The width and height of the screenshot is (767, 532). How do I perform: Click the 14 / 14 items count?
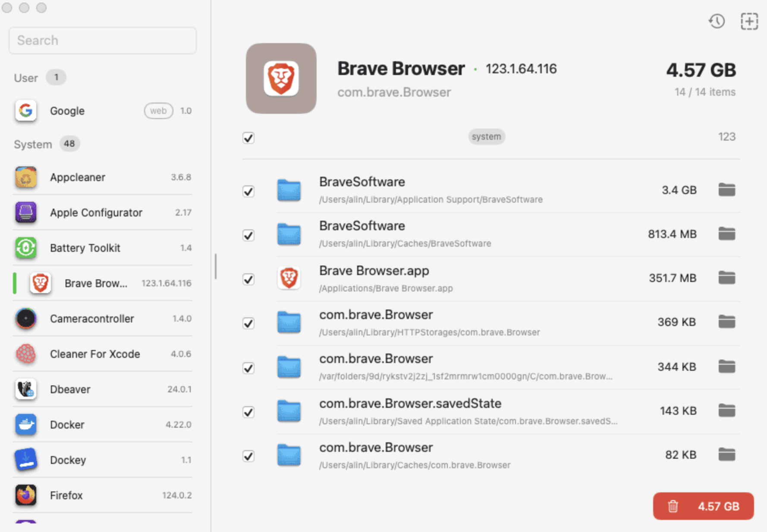tap(705, 92)
